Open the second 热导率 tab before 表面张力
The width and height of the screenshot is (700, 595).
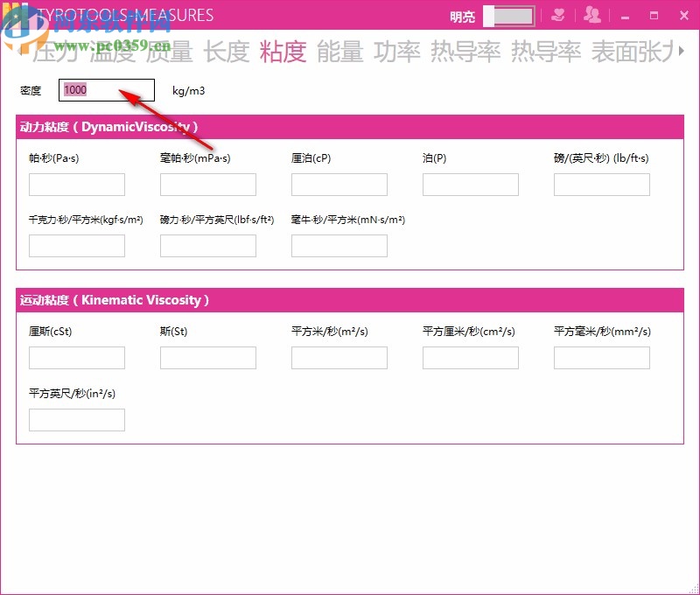(546, 52)
